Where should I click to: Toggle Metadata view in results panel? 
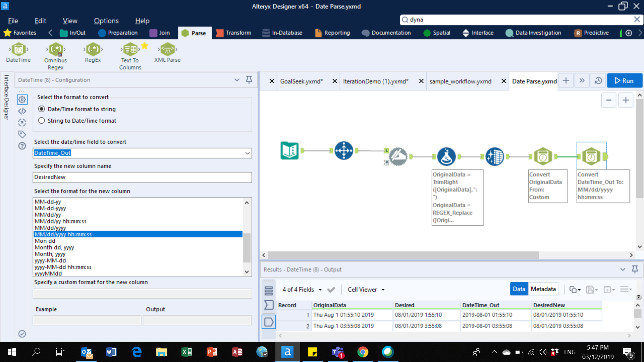click(543, 289)
